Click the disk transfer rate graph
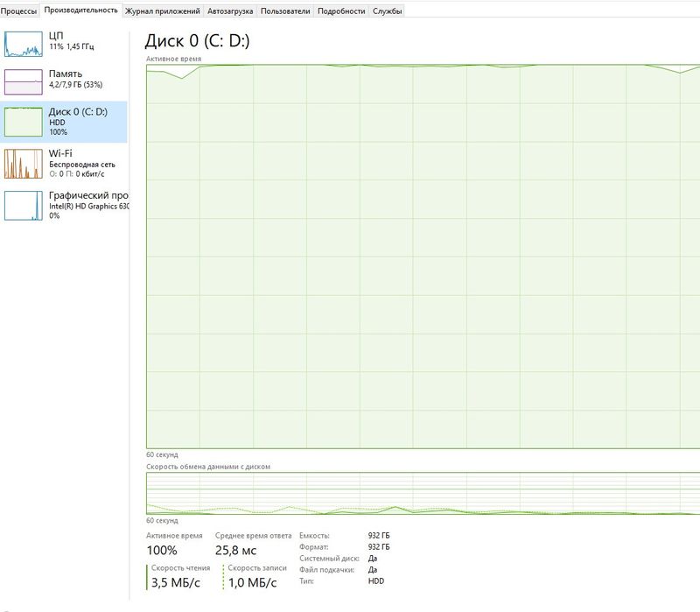The width and height of the screenshot is (700, 612). 423,493
